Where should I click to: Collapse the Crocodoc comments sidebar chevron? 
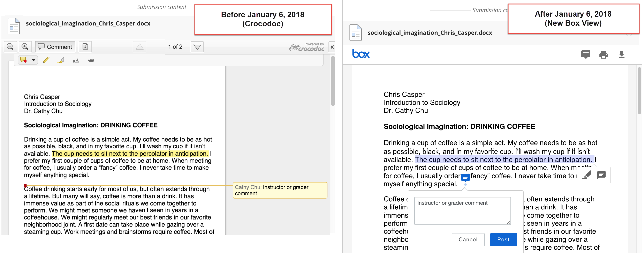tap(332, 47)
